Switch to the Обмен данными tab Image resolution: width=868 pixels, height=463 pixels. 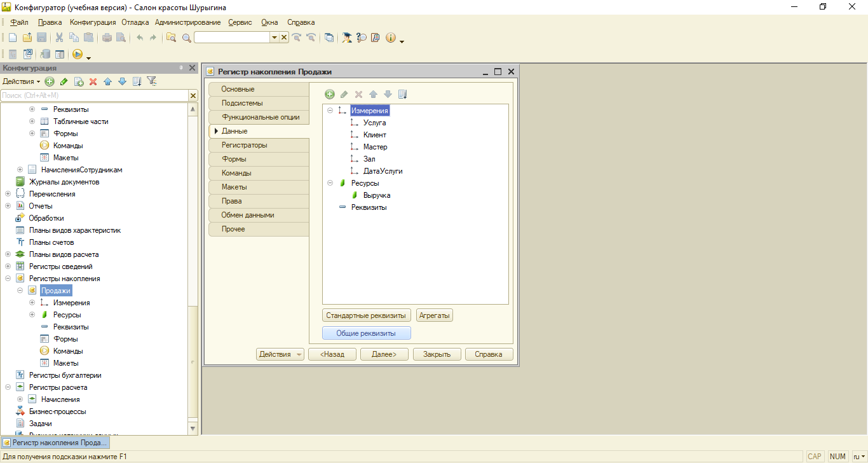click(259, 215)
